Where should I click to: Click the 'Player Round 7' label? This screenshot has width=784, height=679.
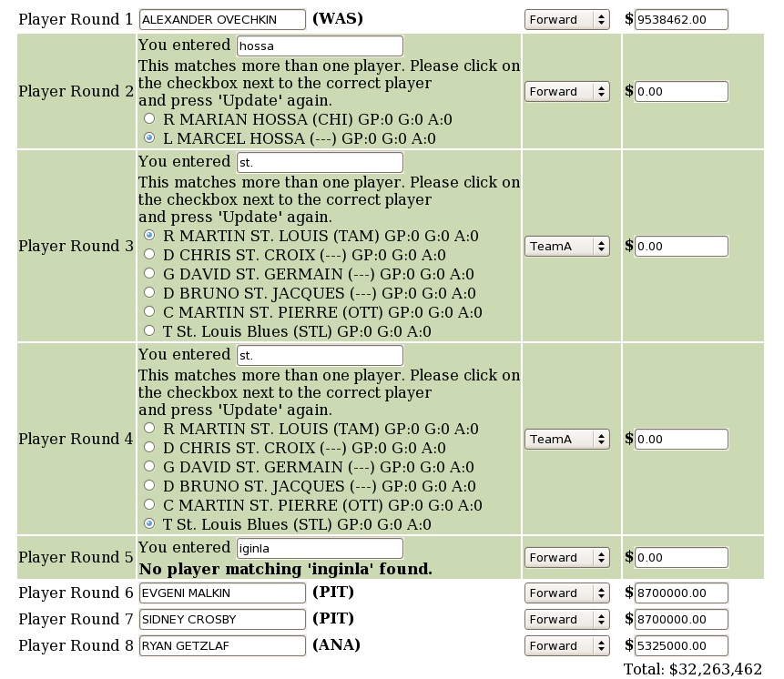click(76, 620)
